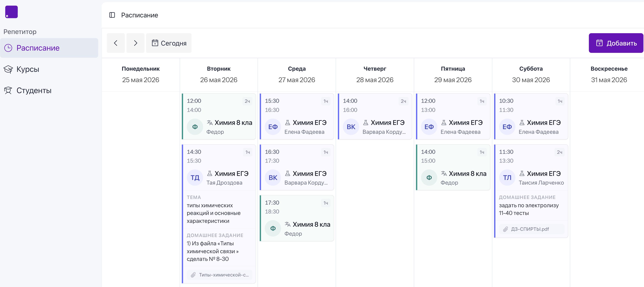Click ВК avatar in Thursday 14:00 lesson
The width and height of the screenshot is (644, 287).
coord(351,127)
